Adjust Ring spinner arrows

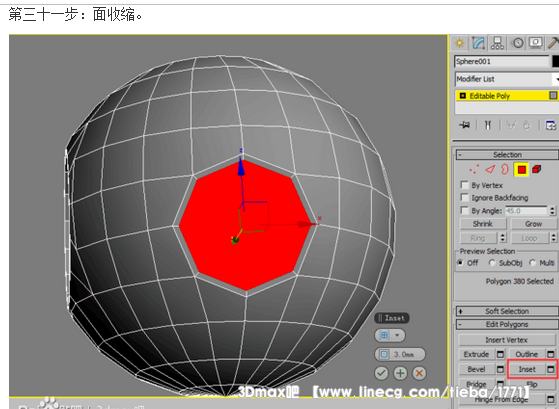[503, 237]
